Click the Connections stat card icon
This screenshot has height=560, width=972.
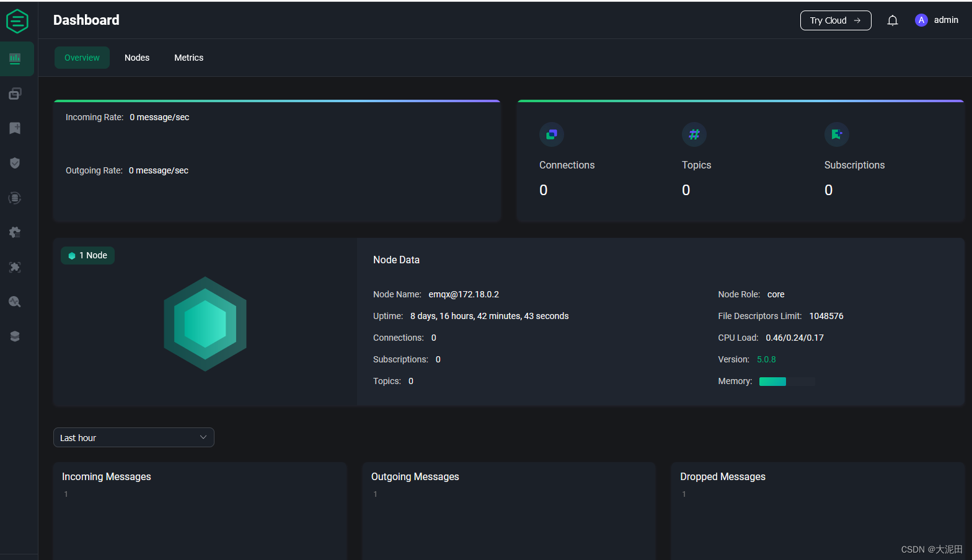pyautogui.click(x=552, y=134)
